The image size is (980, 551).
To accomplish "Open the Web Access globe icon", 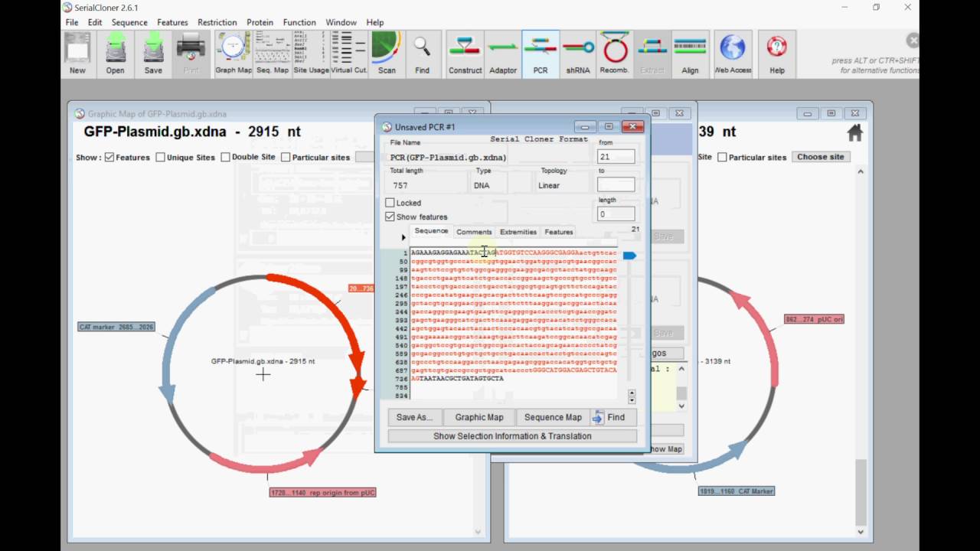I will (x=733, y=54).
